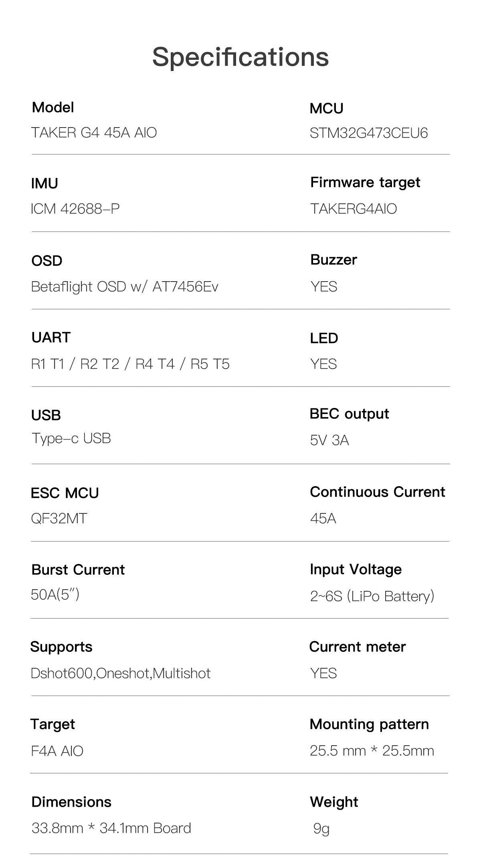This screenshot has width=481, height=868.
Task: Select the 33.8mm * 34.1mm Board dimensions text
Action: [111, 828]
